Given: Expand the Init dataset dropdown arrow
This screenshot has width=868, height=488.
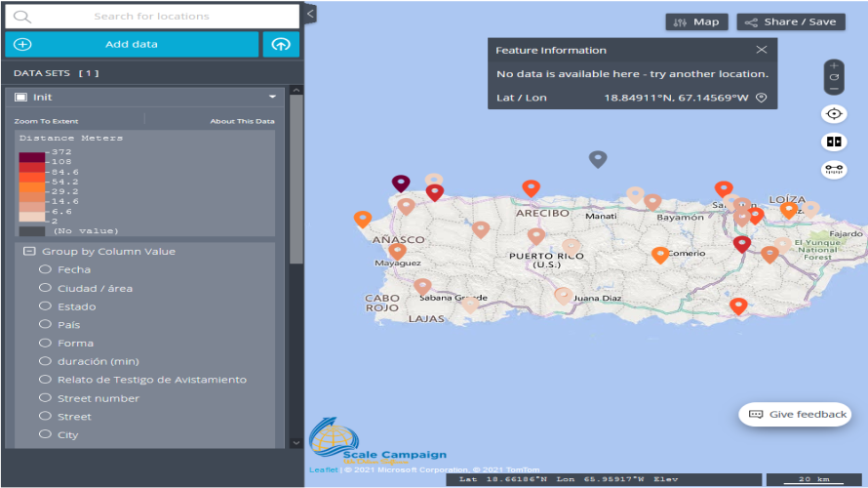Looking at the screenshot, I should click(273, 98).
